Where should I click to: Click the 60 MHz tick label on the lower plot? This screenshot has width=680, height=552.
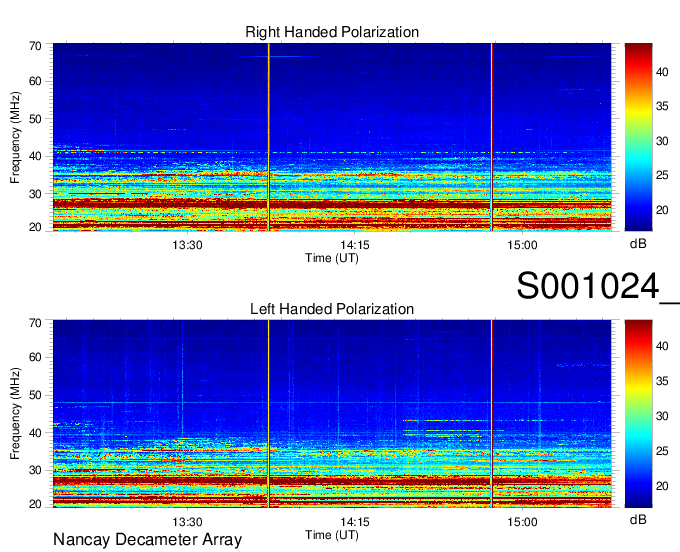(x=35, y=357)
